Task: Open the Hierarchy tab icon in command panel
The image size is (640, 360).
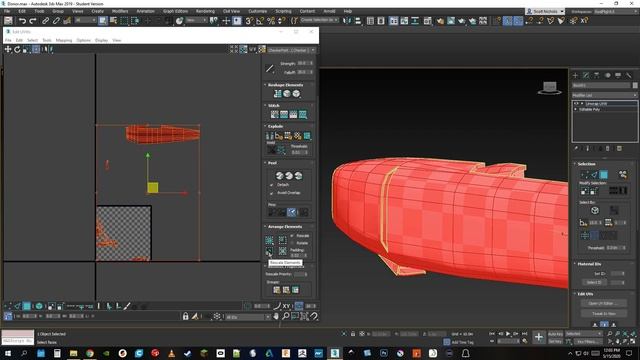Action: [x=597, y=76]
